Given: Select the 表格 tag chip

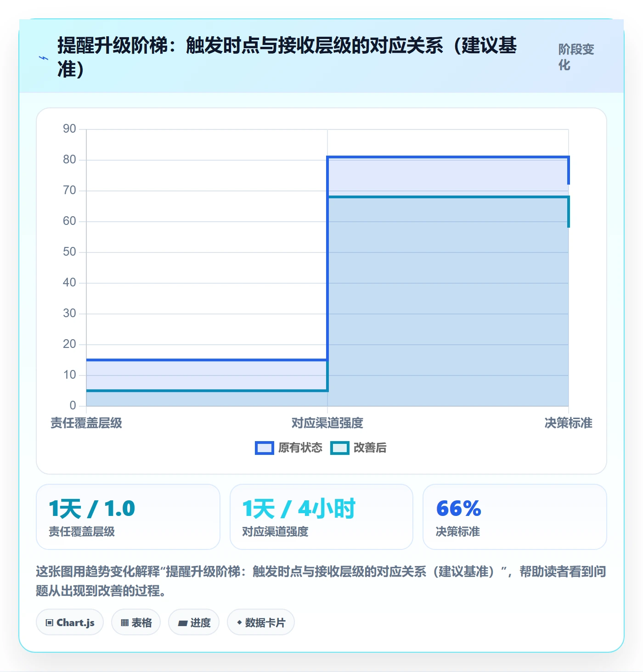Looking at the screenshot, I should (x=136, y=622).
